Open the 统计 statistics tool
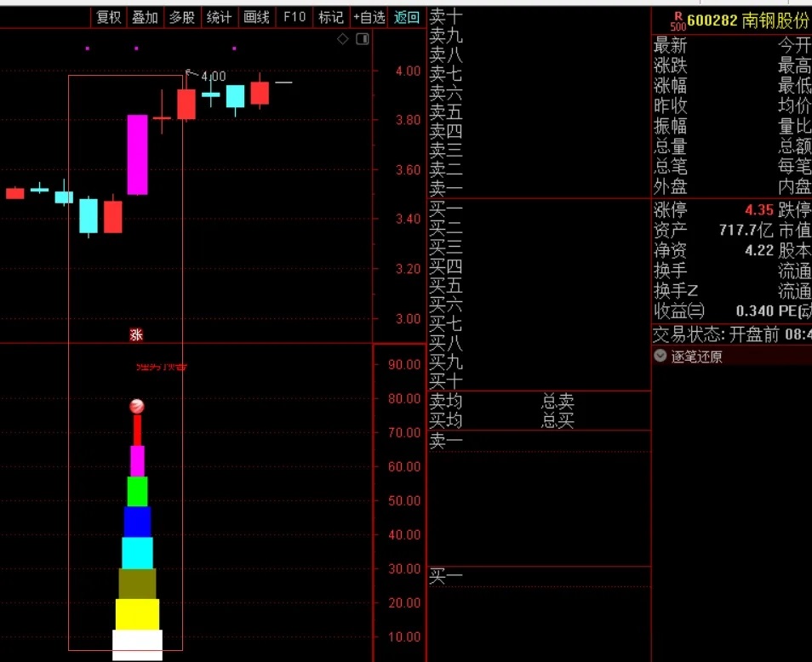 coord(219,17)
